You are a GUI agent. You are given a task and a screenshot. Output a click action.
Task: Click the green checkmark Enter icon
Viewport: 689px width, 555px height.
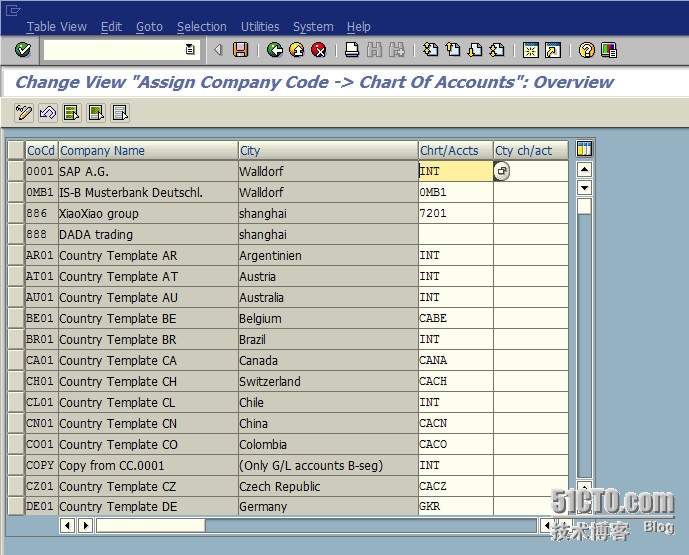[22, 50]
